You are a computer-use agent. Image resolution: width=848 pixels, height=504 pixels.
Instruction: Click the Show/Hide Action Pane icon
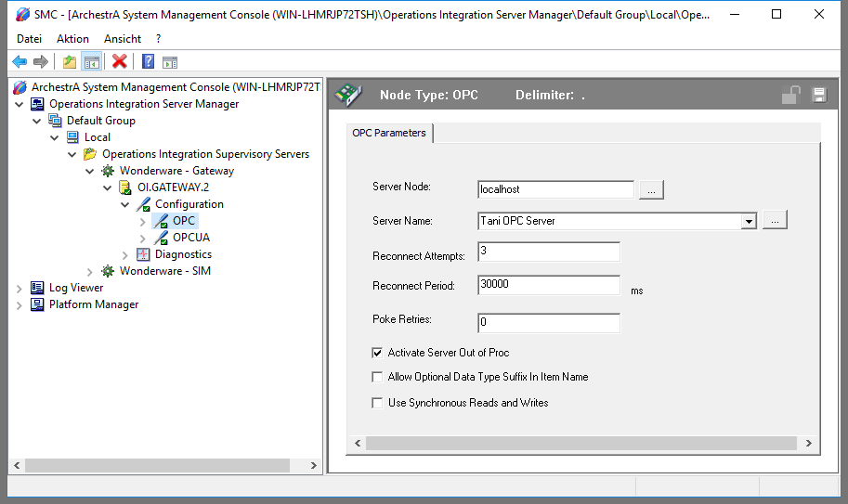point(170,62)
